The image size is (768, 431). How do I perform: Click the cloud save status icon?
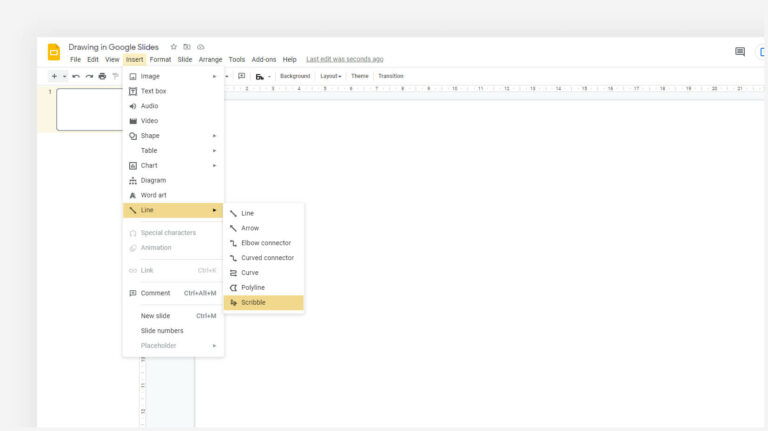click(200, 47)
